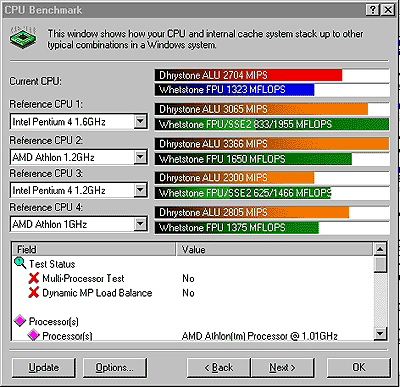Confirm with the OK button

(359, 368)
